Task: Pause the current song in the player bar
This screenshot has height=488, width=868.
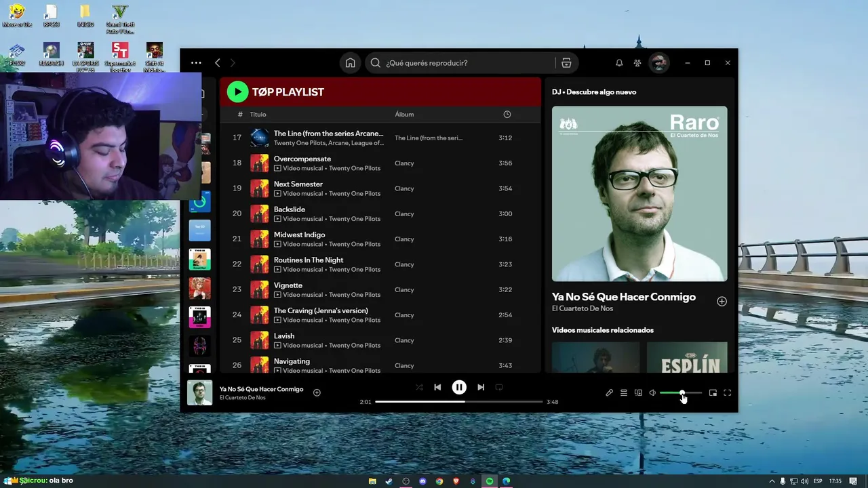Action: tap(459, 387)
